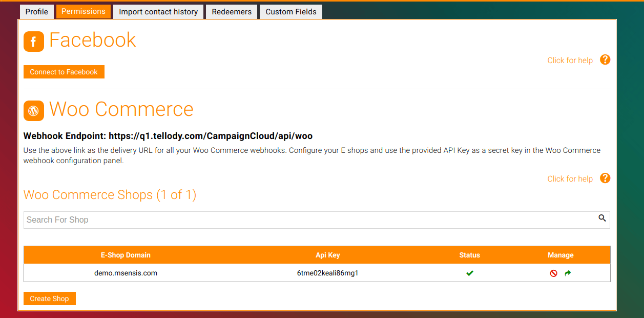
Task: Click the Manage column header
Action: [x=560, y=255]
